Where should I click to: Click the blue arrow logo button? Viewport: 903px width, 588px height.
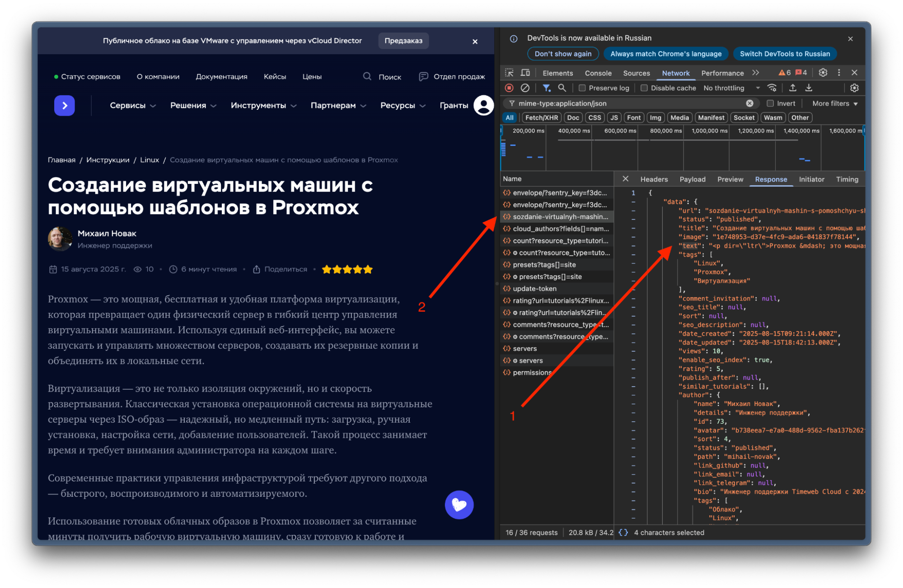65,106
